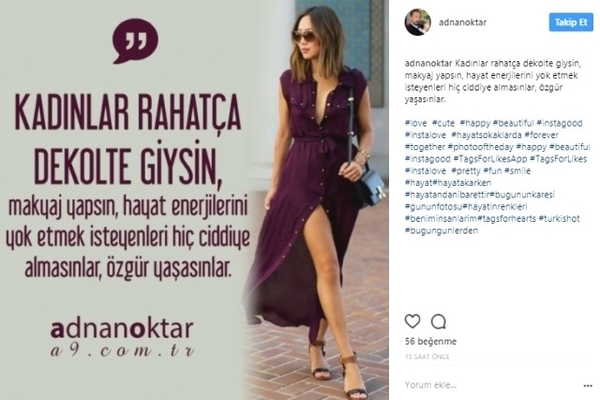Open the post timestamp 15 saat önce
The width and height of the screenshot is (600, 400).
427,357
